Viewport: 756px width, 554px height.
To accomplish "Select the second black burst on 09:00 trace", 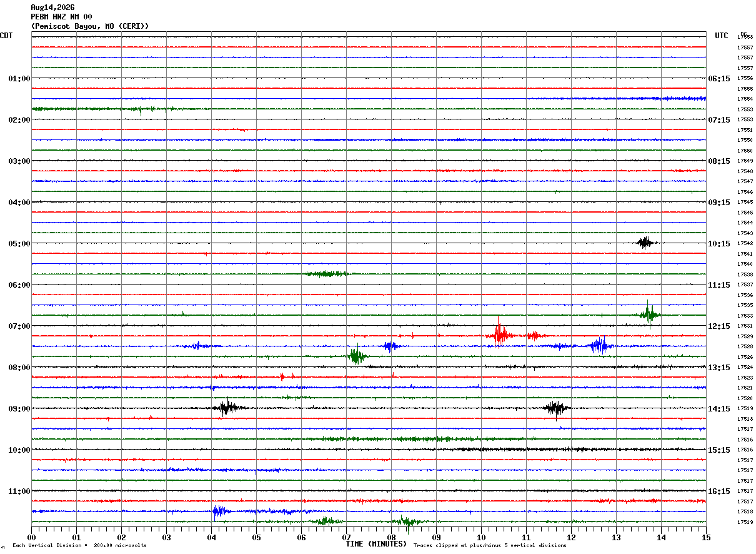I will point(556,408).
